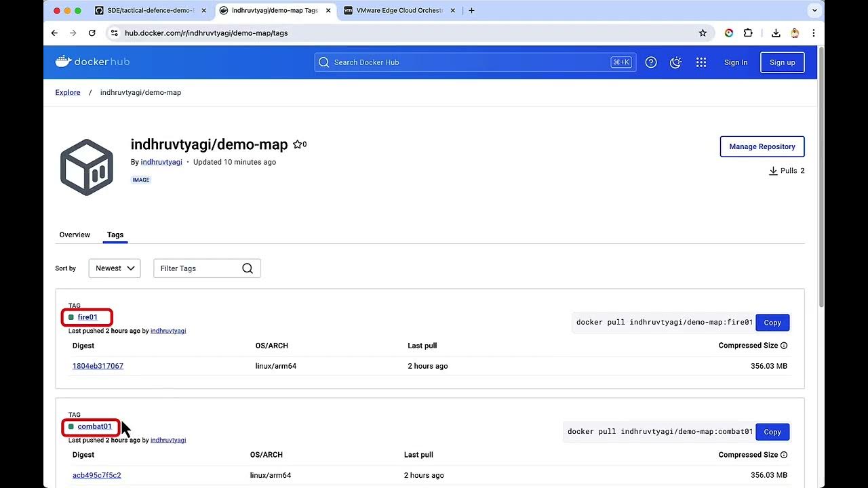Open the apps grid menu icon
Viewport: 868px width, 488px height.
pyautogui.click(x=701, y=62)
